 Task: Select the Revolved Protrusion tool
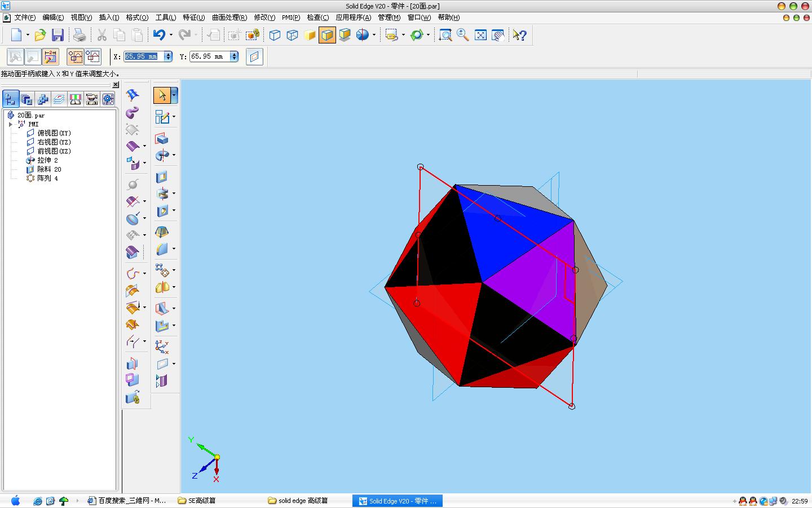[162, 155]
